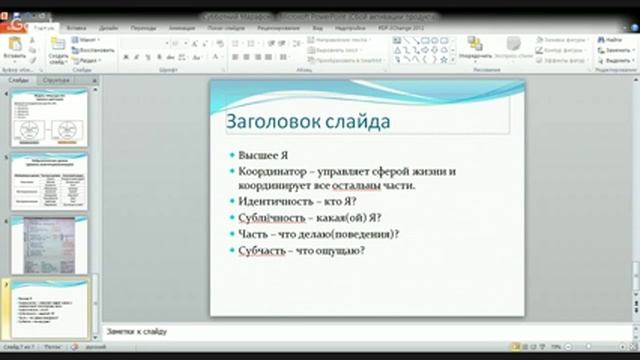Screen dimensions: 640x360
Task: Click the Replace (Заменить) button
Action: pos(616,50)
